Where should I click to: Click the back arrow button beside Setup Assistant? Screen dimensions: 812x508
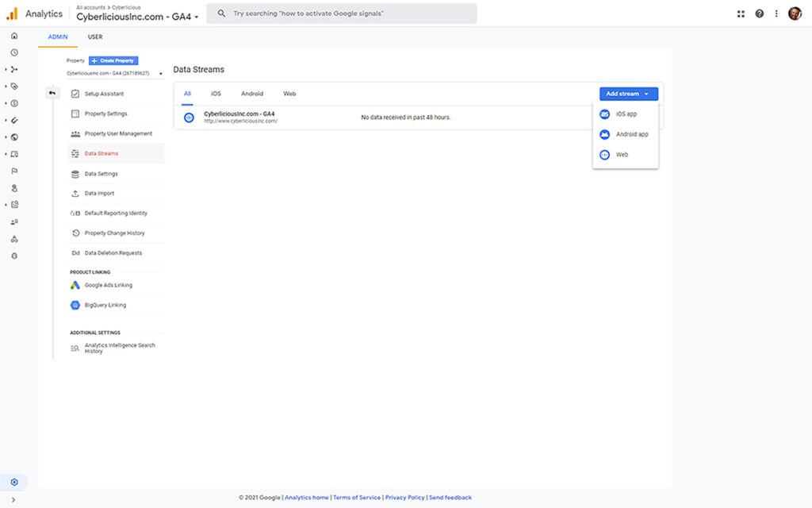pyautogui.click(x=52, y=93)
